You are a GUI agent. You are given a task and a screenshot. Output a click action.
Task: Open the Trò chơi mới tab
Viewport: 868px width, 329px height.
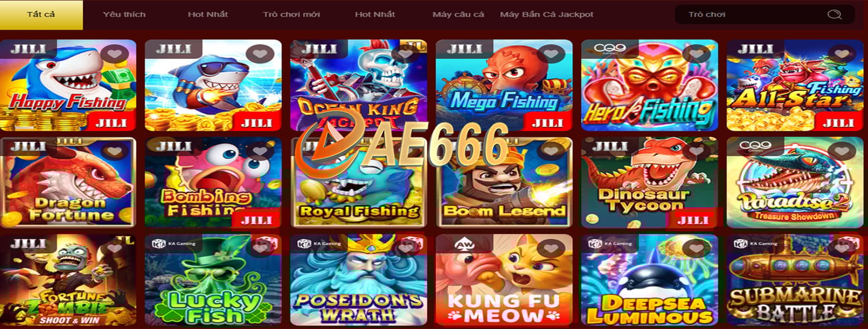pos(291,14)
